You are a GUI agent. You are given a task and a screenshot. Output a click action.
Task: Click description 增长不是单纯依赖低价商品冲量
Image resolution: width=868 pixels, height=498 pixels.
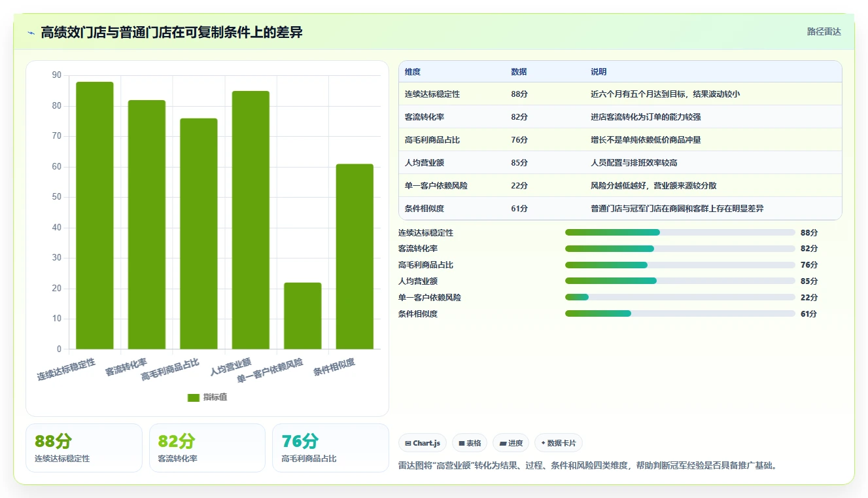(646, 140)
